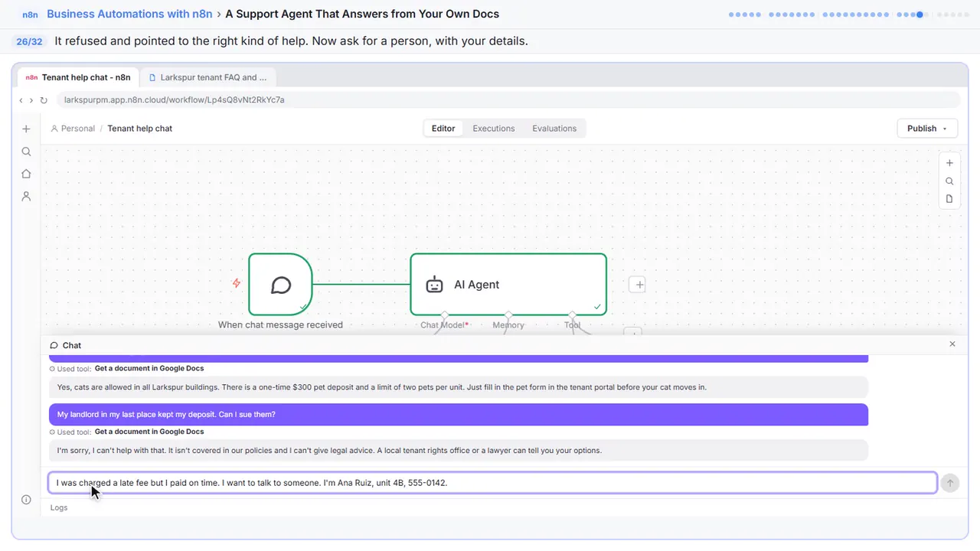Viewport: 980px width, 551px height.
Task: Switch to the Evaluations tab
Action: [554, 129]
